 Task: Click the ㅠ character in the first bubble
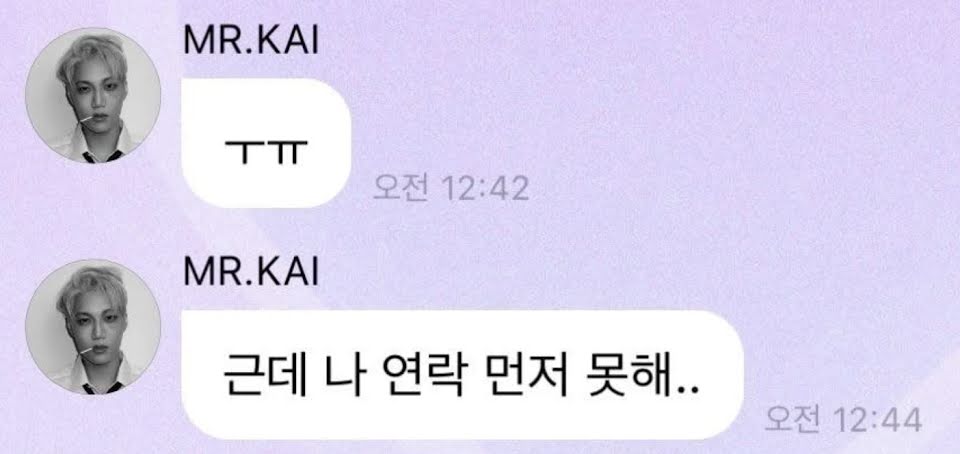pyautogui.click(x=288, y=151)
